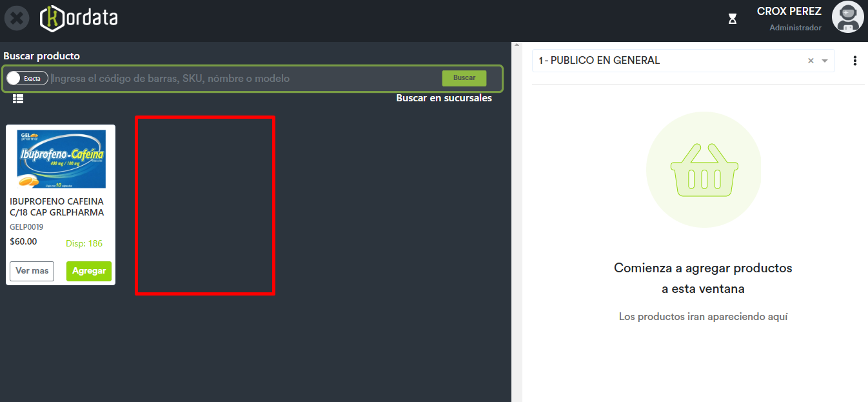Open the three-dot options menu

click(x=855, y=61)
